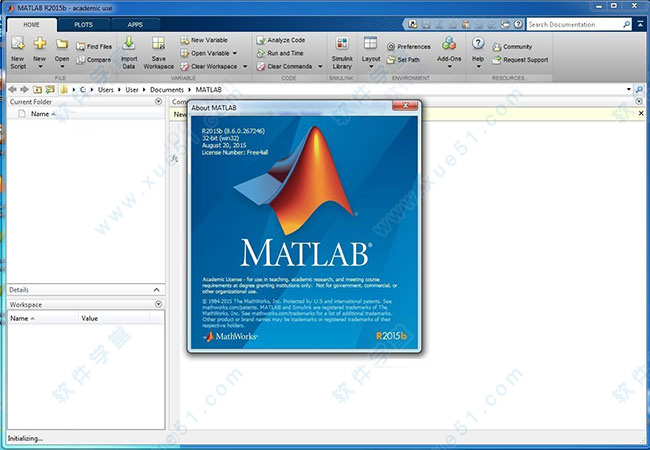The image size is (650, 450).
Task: Close the About MATLAB dialog
Action: [x=405, y=106]
